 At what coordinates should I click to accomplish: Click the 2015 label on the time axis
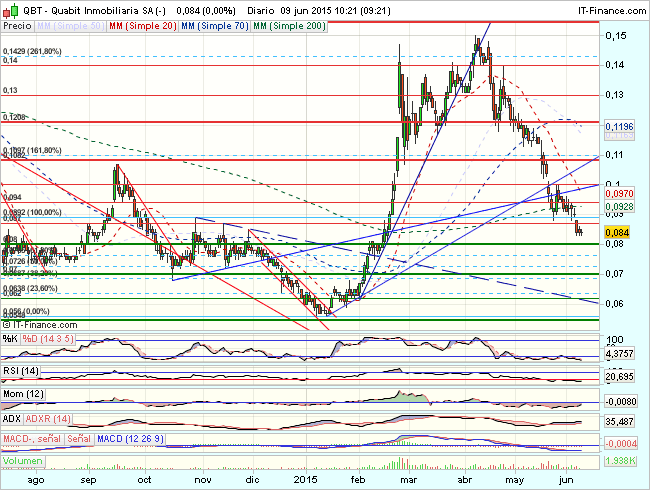tap(305, 480)
